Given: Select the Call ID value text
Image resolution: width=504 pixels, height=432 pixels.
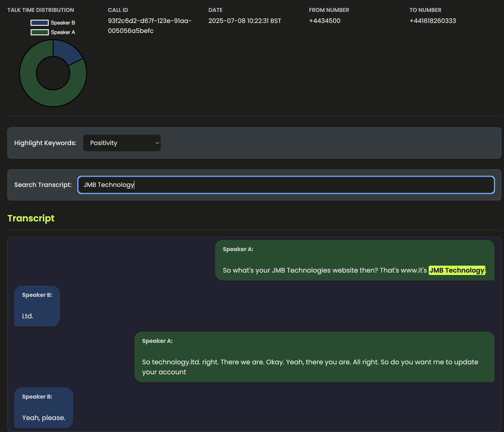Looking at the screenshot, I should [x=150, y=26].
